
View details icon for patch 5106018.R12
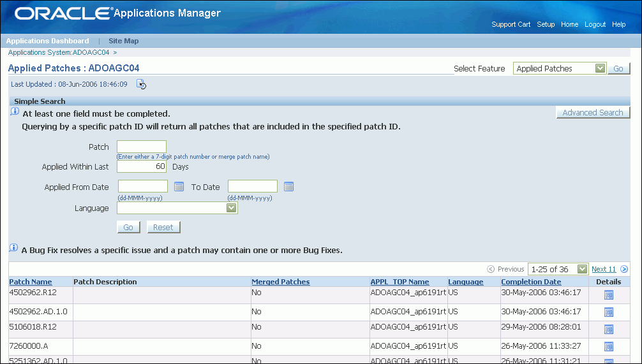(x=609, y=330)
